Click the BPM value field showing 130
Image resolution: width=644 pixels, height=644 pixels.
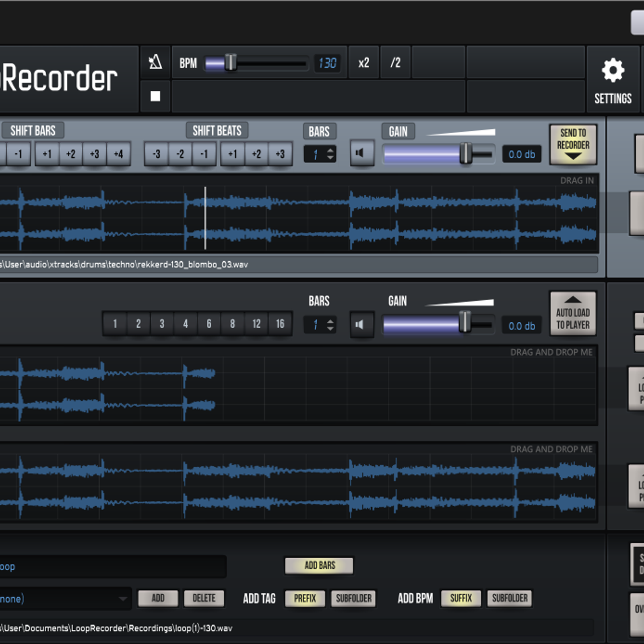coord(328,63)
